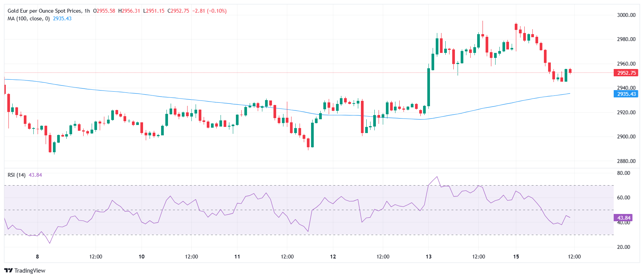Click the RSI (14) indicator label
This screenshot has height=278, width=644.
16,175
